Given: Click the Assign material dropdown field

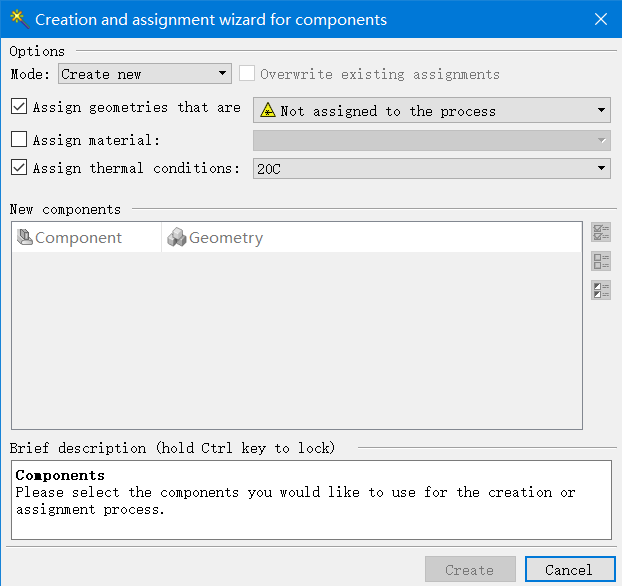Looking at the screenshot, I should (x=432, y=140).
